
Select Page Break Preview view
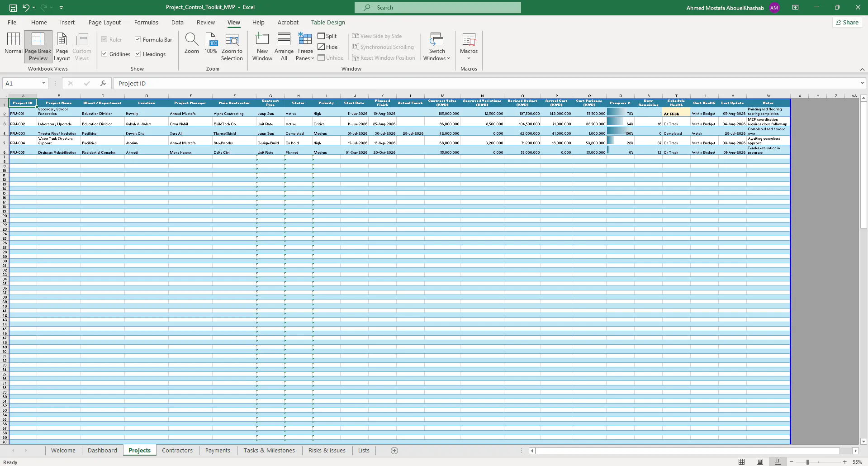click(38, 47)
